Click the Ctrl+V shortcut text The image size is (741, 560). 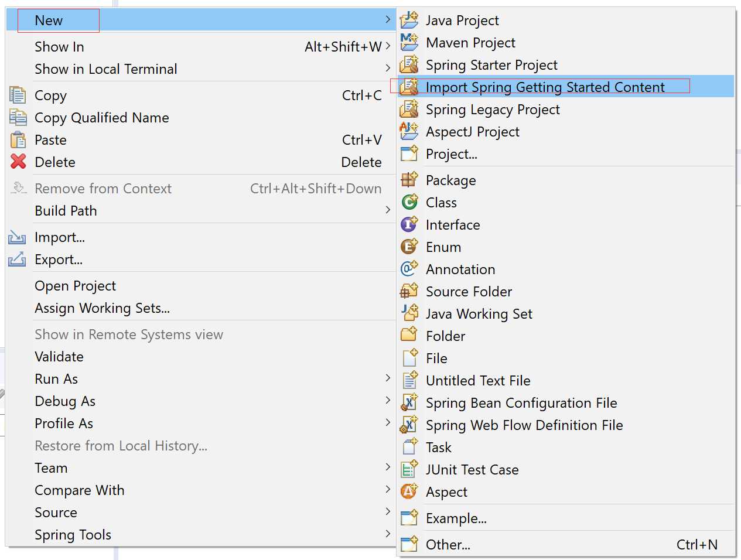pyautogui.click(x=361, y=140)
